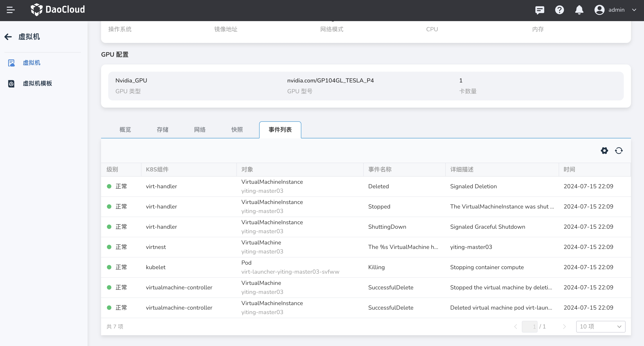Click the page number input field
Image resolution: width=644 pixels, height=346 pixels.
(x=529, y=326)
